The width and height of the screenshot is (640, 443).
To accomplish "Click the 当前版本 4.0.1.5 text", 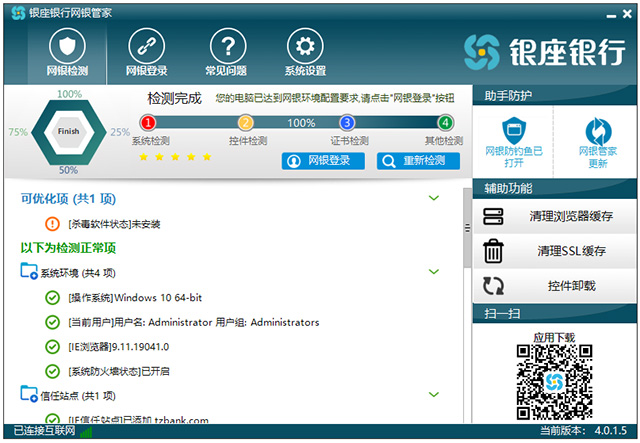I will [x=584, y=430].
